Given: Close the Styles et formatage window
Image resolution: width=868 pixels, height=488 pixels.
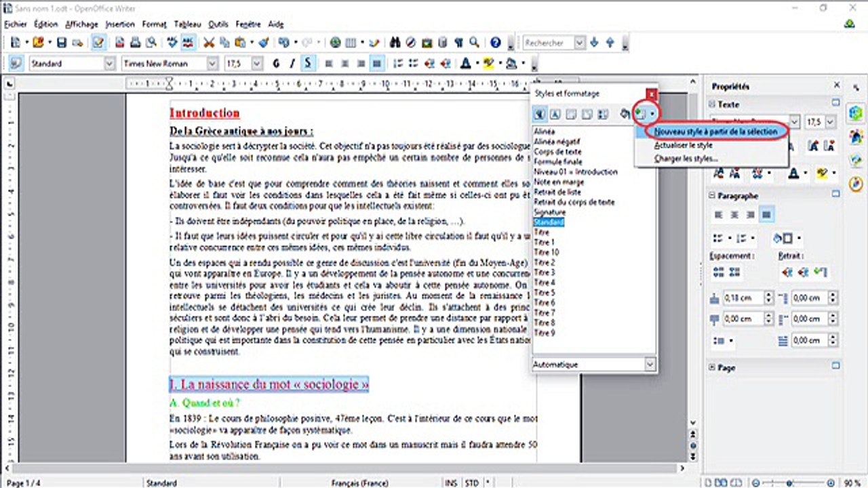Looking at the screenshot, I should coord(652,94).
